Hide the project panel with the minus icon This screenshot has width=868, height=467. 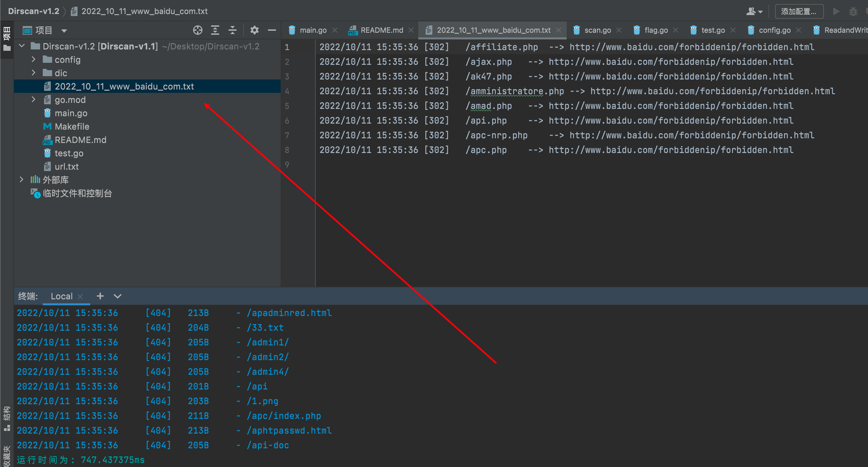272,30
